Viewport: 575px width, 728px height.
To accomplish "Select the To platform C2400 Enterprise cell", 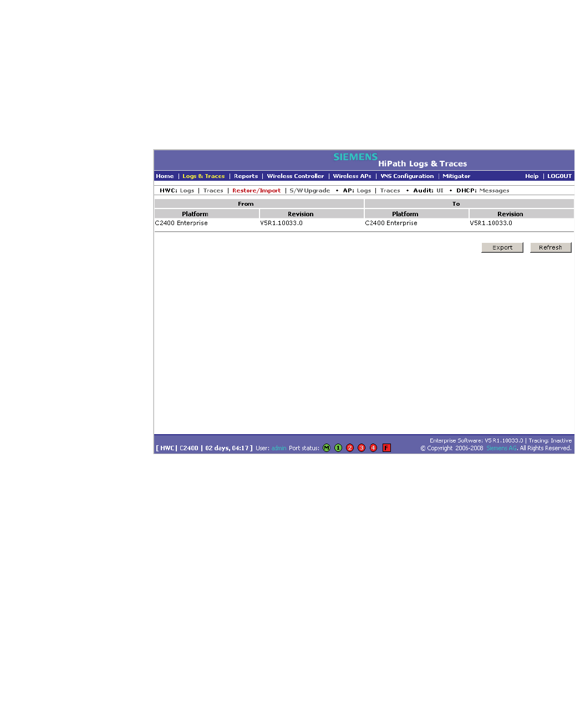I will (x=391, y=223).
